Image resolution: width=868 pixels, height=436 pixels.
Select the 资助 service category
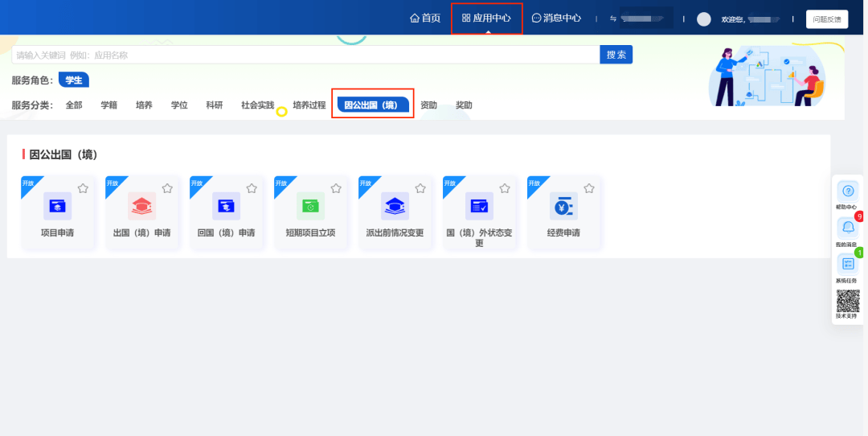[428, 105]
